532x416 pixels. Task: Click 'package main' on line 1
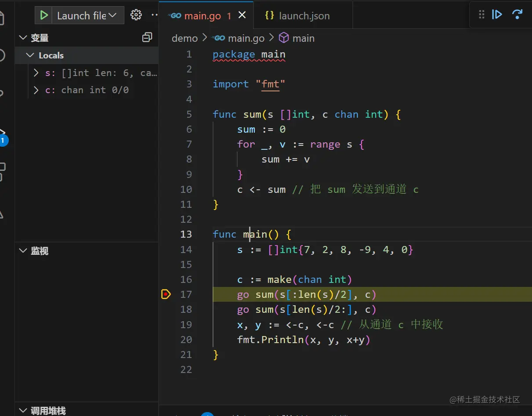249,54
